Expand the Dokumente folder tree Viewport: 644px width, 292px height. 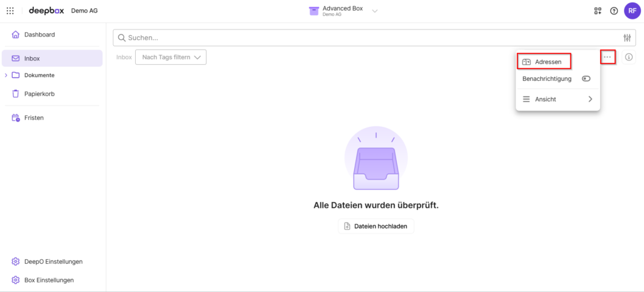(6, 75)
